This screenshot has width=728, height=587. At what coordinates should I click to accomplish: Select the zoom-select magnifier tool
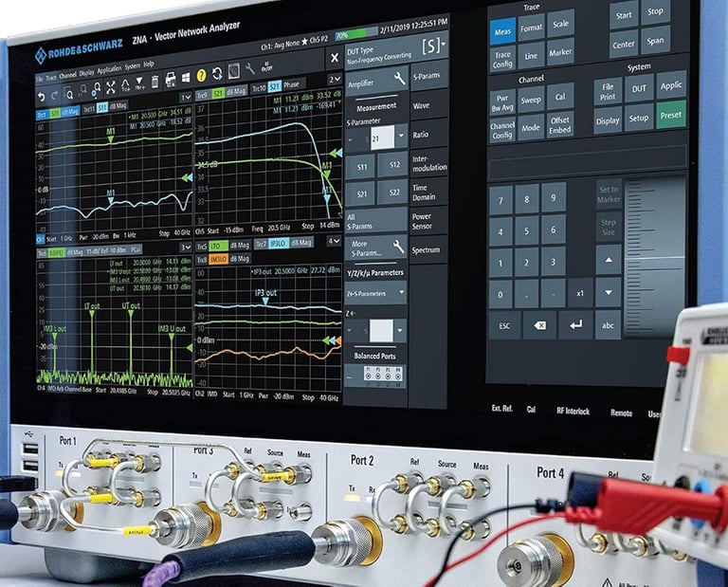(68, 94)
